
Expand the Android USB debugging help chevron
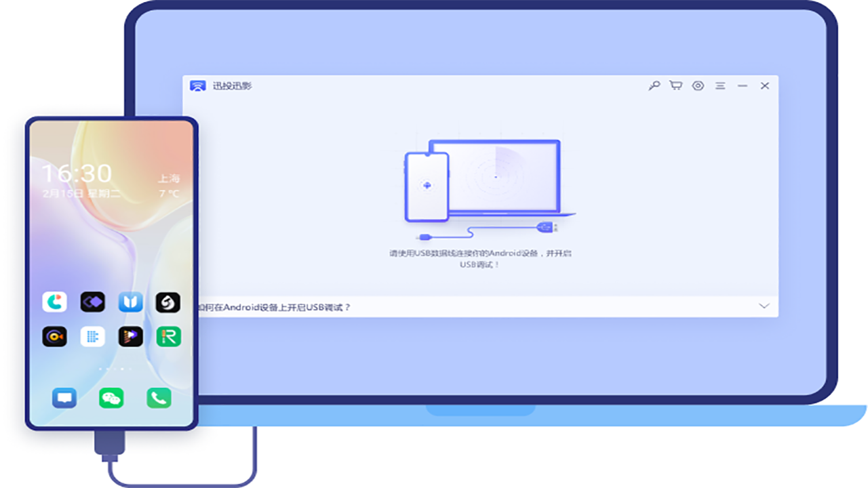(x=764, y=306)
